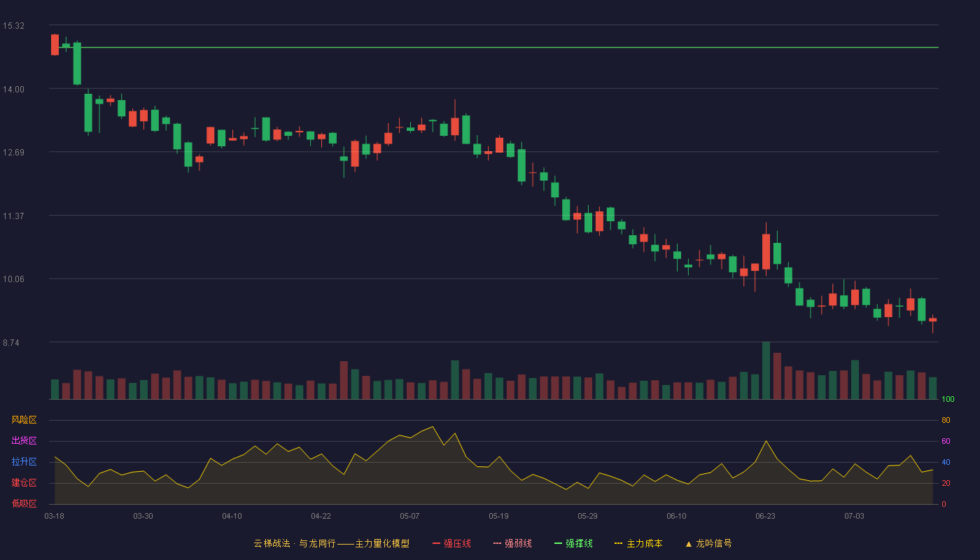
Task: Click the 15.32 price axis label
Action: pos(13,26)
